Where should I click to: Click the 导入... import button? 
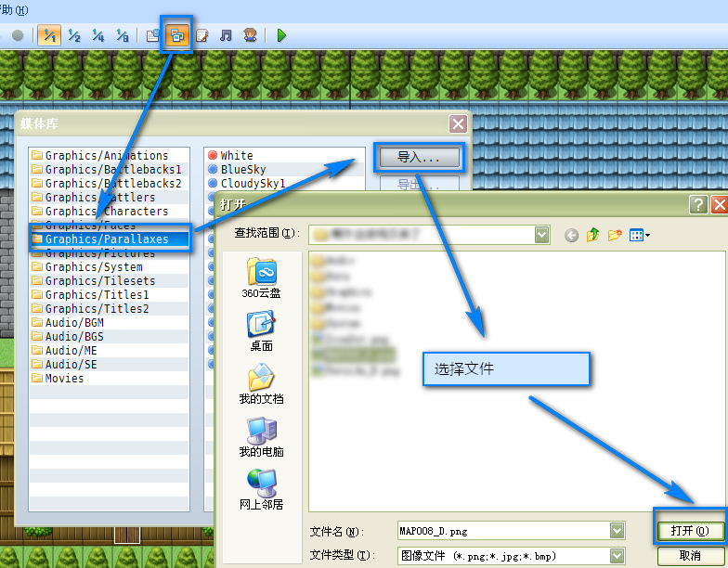point(420,158)
